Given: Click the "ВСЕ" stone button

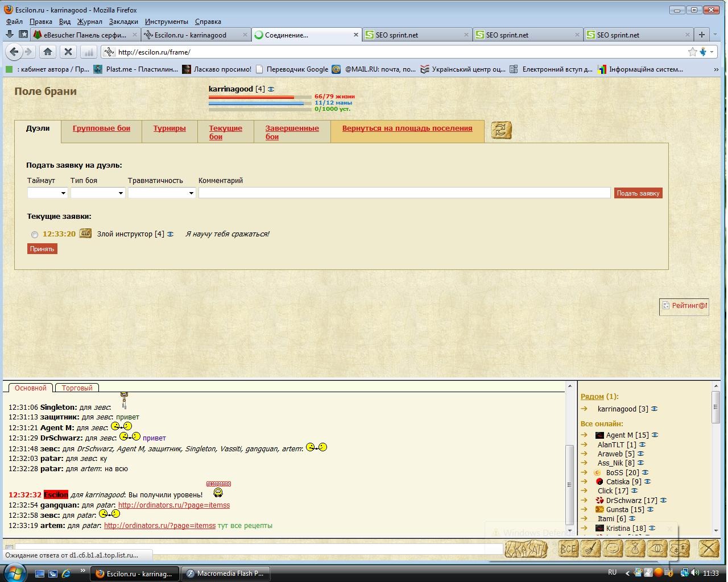Looking at the screenshot, I should (x=568, y=548).
